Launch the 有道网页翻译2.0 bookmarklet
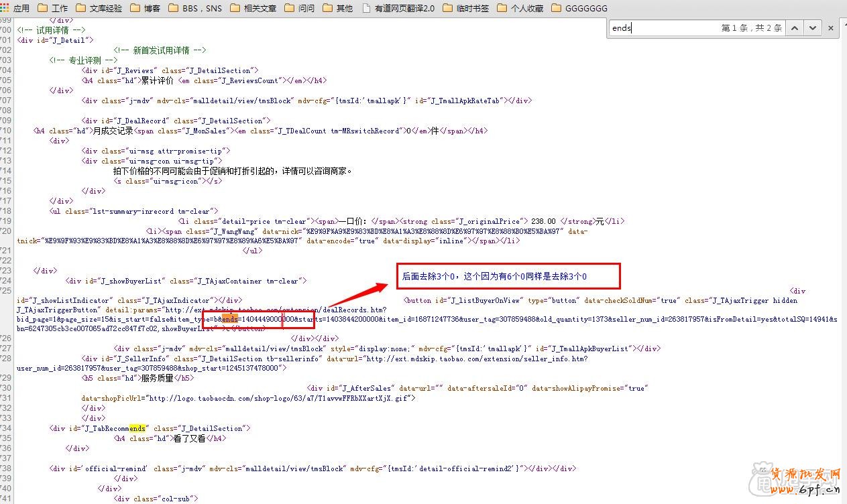 398,8
